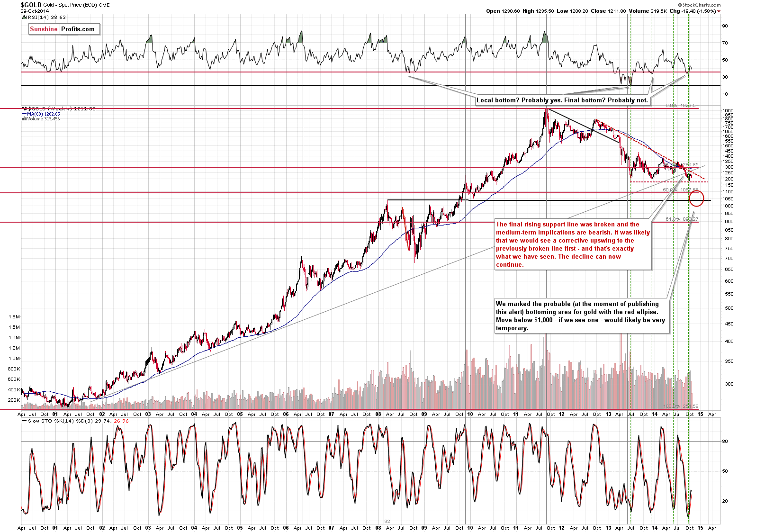Click the 600K volume axis label

[x=14, y=379]
